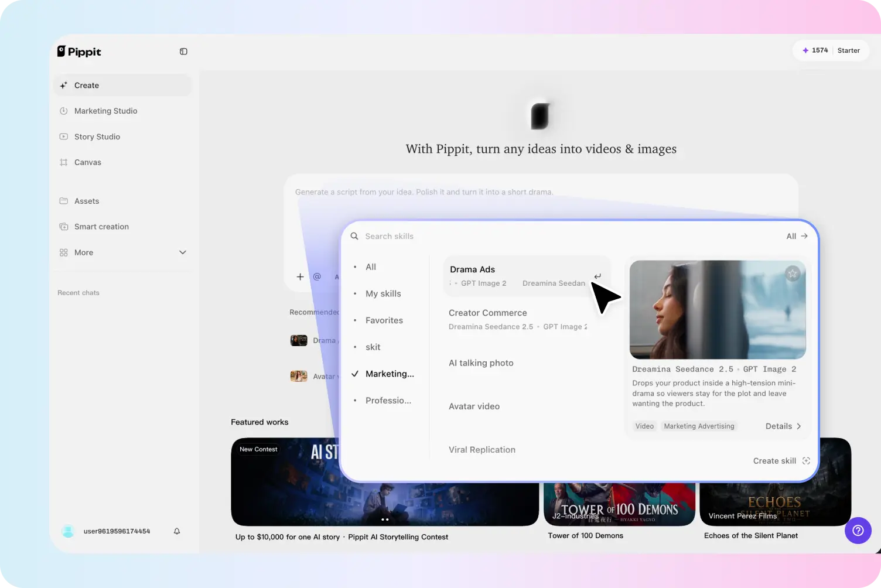Click the grid icon beside More
The height and width of the screenshot is (588, 881).
click(64, 252)
